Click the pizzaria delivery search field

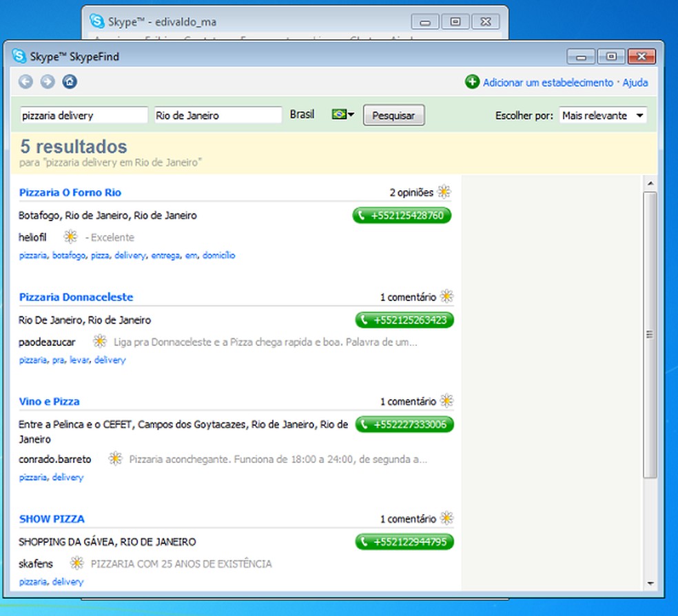[83, 116]
